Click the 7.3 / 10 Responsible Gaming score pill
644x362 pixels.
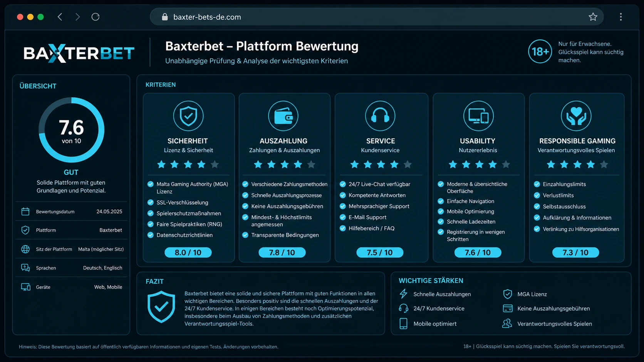coord(575,252)
